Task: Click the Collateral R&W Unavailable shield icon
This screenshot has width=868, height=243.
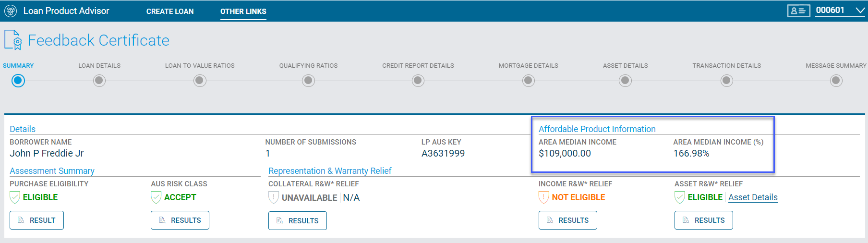Action: 274,197
